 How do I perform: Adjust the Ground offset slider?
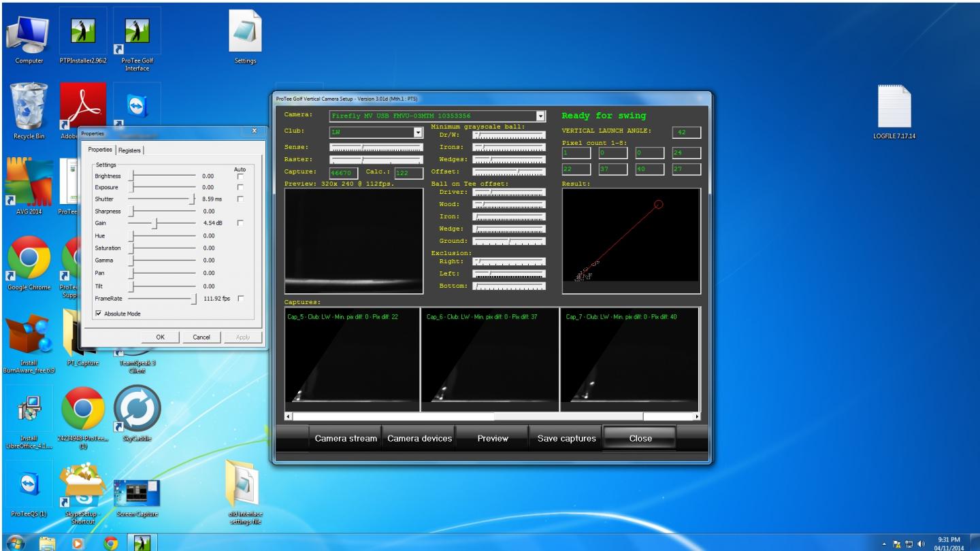(509, 241)
